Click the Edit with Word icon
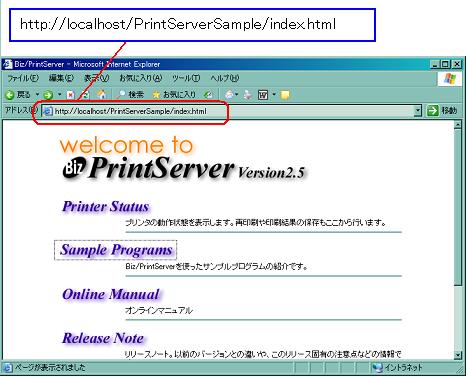468x378 pixels. pyautogui.click(x=263, y=95)
